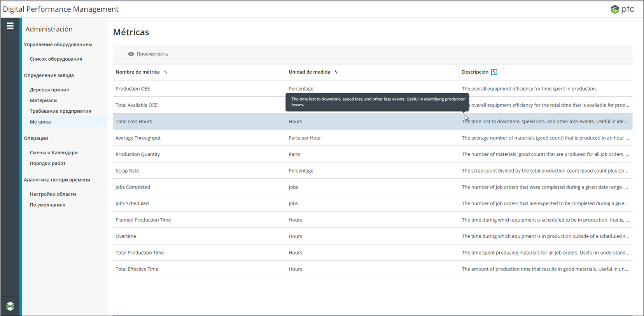Click the Total Effective Time description text

click(x=545, y=269)
